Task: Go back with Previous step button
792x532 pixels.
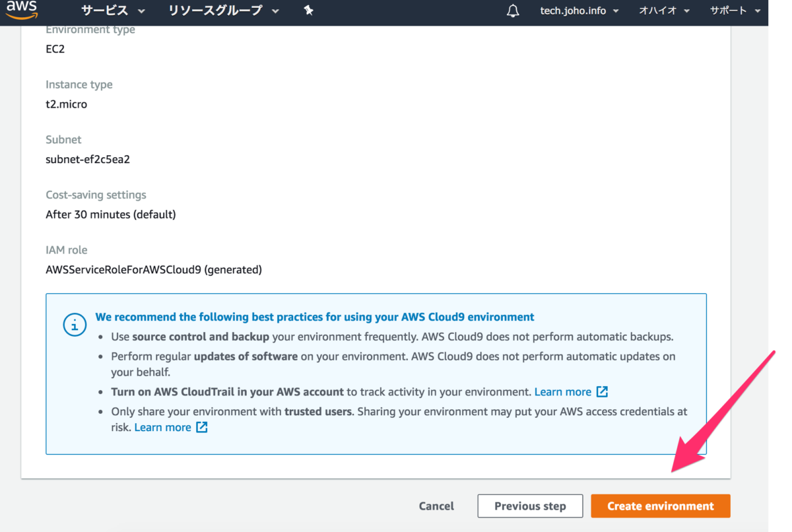Action: point(530,506)
